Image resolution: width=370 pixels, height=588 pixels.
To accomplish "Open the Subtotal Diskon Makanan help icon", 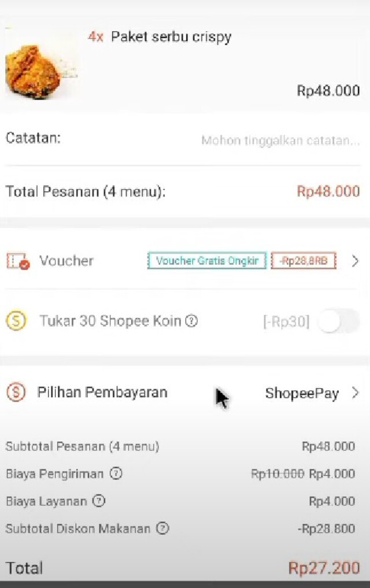I will [162, 528].
